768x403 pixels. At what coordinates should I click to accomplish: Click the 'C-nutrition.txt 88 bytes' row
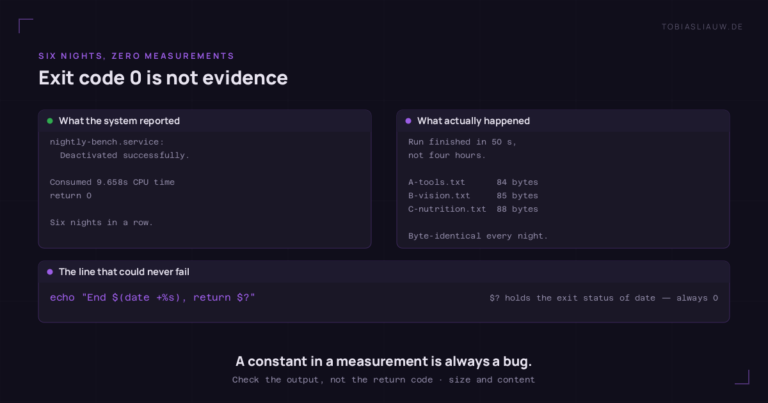(473, 209)
